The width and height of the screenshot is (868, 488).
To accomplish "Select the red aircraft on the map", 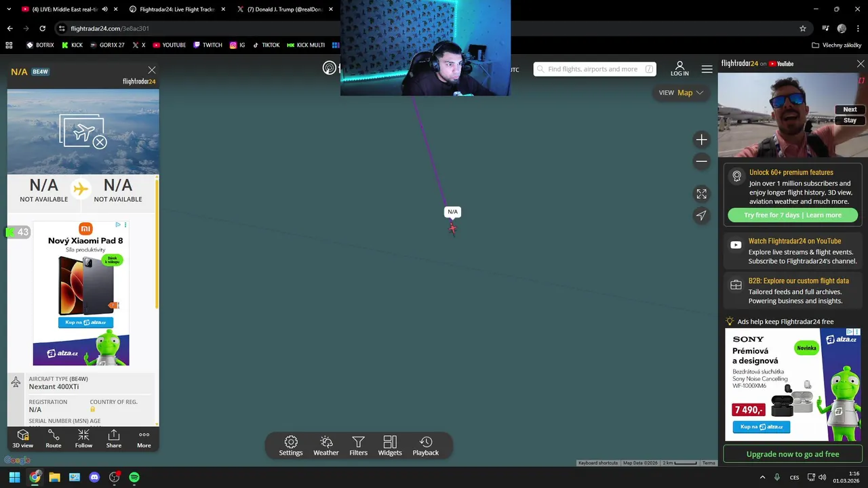I will [x=452, y=228].
